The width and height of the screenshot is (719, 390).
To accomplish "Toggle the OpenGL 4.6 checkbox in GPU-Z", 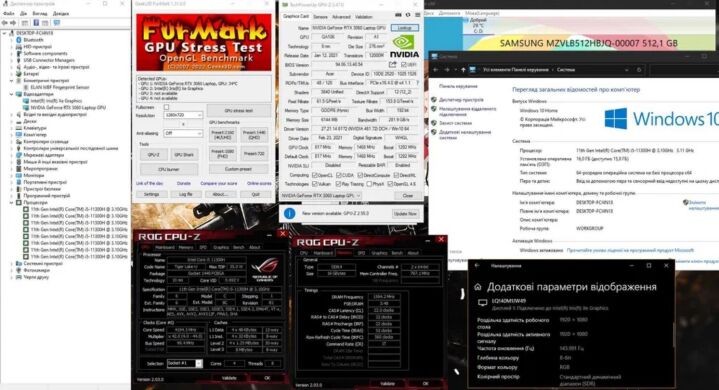I will point(390,184).
